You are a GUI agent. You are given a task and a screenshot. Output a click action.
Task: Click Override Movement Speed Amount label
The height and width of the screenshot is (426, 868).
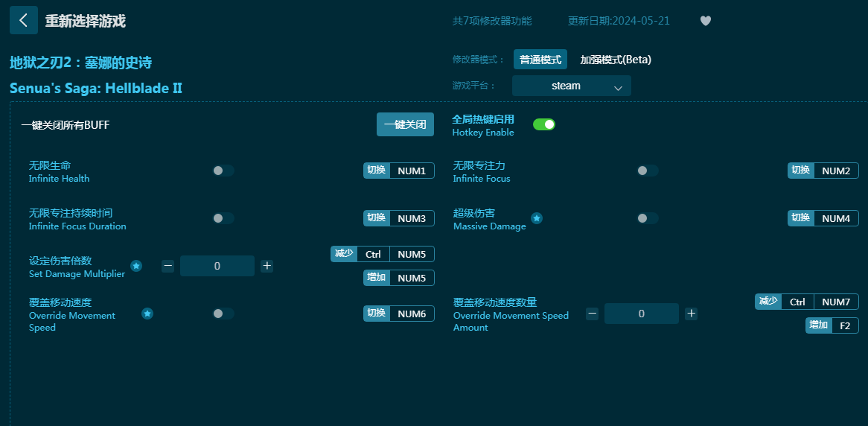[511, 321]
